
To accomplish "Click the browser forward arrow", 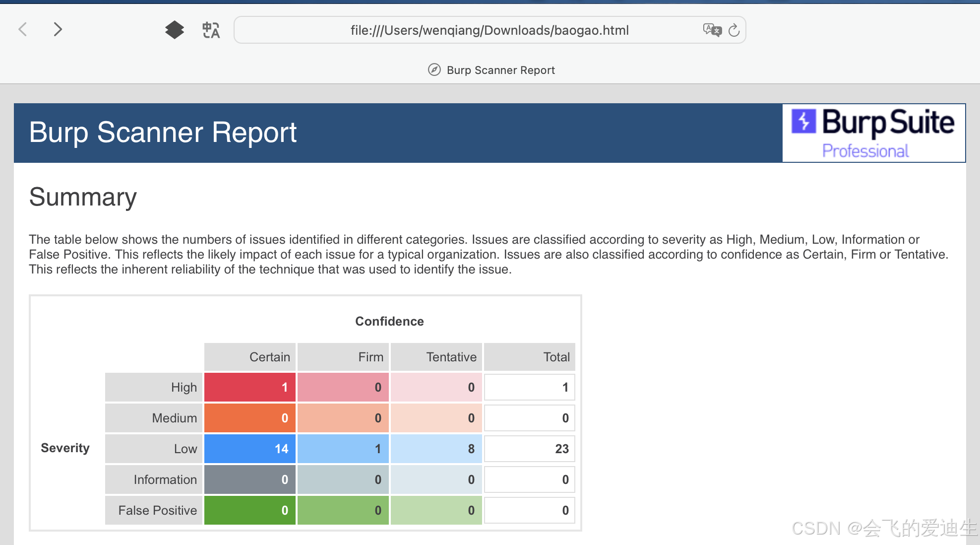I will [x=58, y=30].
